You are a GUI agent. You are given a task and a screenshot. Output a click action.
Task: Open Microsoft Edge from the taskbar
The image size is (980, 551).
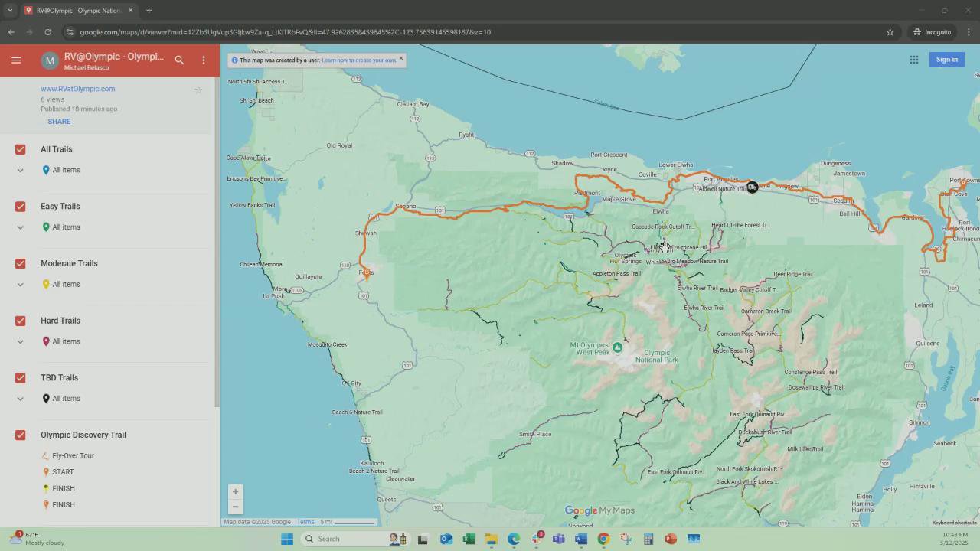[514, 539]
